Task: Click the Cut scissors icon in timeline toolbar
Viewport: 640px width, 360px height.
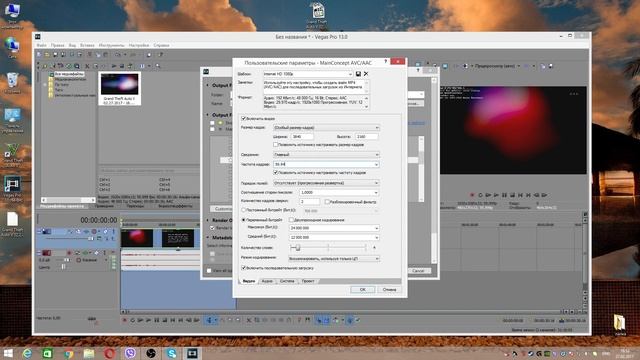Action: pos(249,320)
